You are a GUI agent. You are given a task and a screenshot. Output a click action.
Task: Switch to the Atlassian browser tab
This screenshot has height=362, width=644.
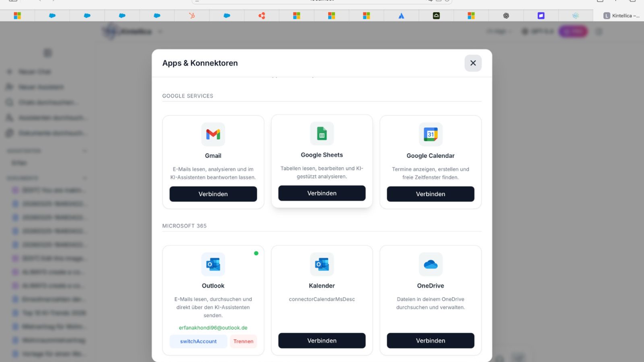[x=401, y=16]
